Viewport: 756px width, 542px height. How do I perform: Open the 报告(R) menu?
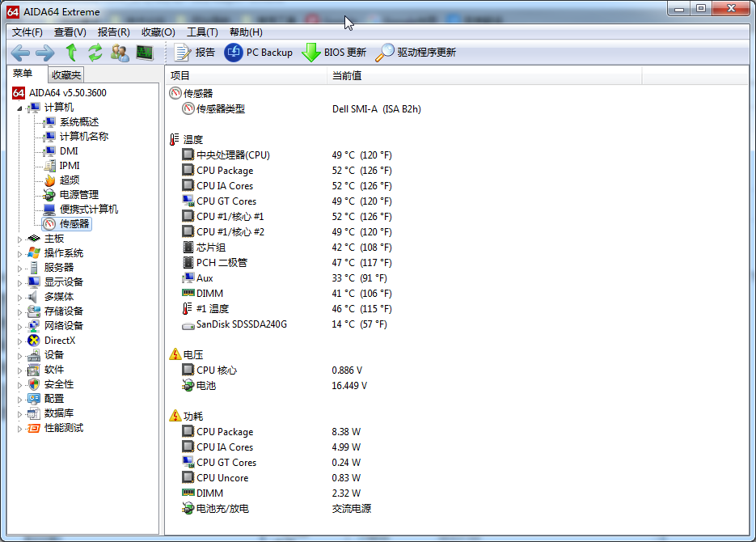[114, 32]
